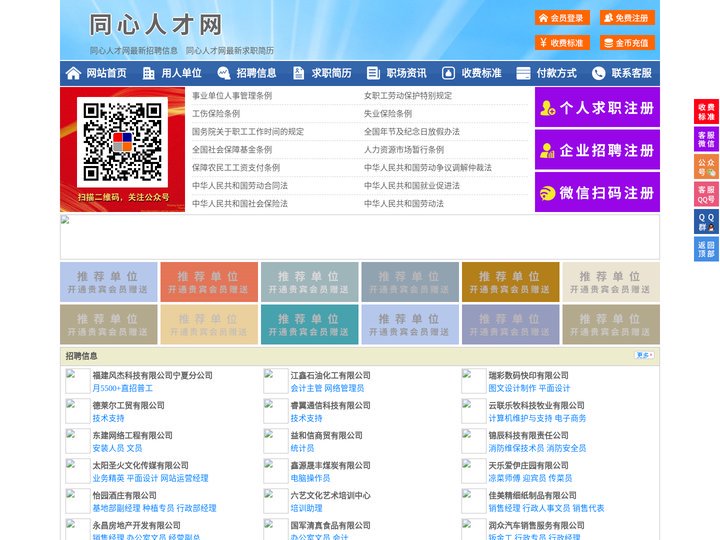Viewport: 720px width, 540px height.
Task: Click the 同心人才网最新招聘信息 header link
Action: click(134, 51)
